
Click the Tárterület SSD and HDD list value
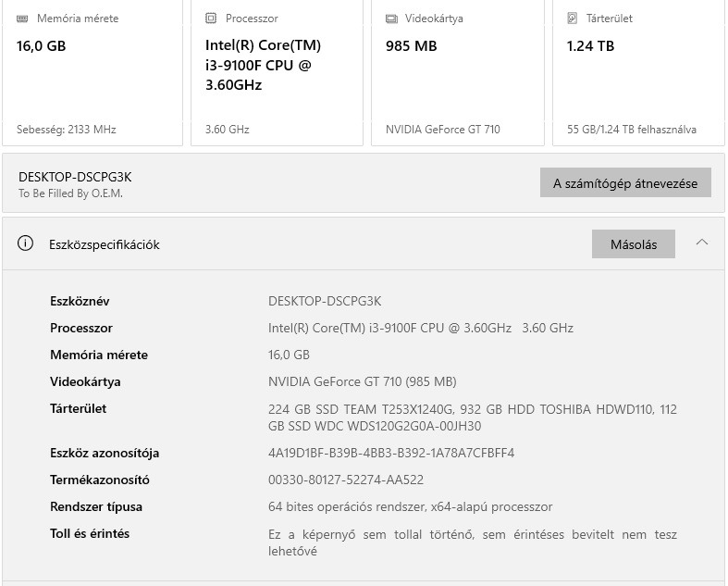(472, 418)
